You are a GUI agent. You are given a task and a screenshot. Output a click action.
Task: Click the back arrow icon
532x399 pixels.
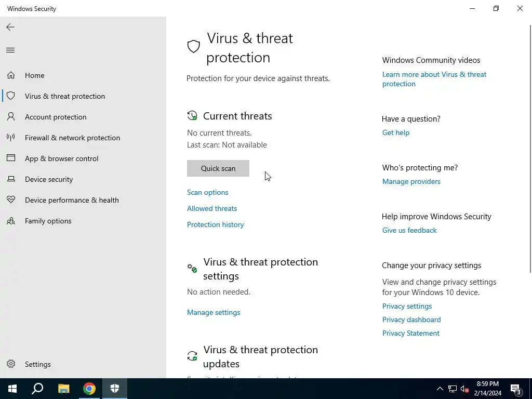click(x=10, y=27)
